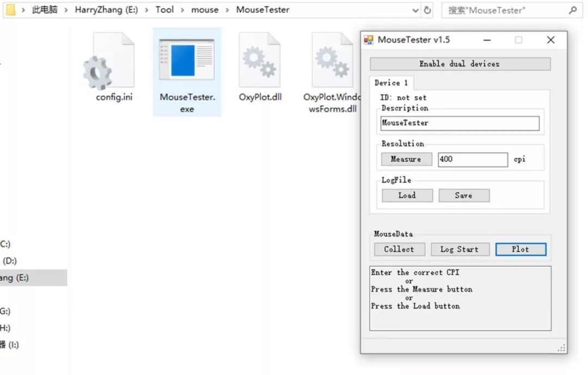Go to HarryZhang (E:) in the breadcrumb
The width and height of the screenshot is (588, 375).
tap(107, 10)
